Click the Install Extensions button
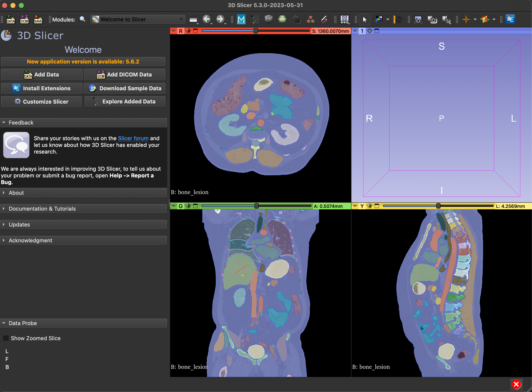This screenshot has width=532, height=392. click(42, 88)
